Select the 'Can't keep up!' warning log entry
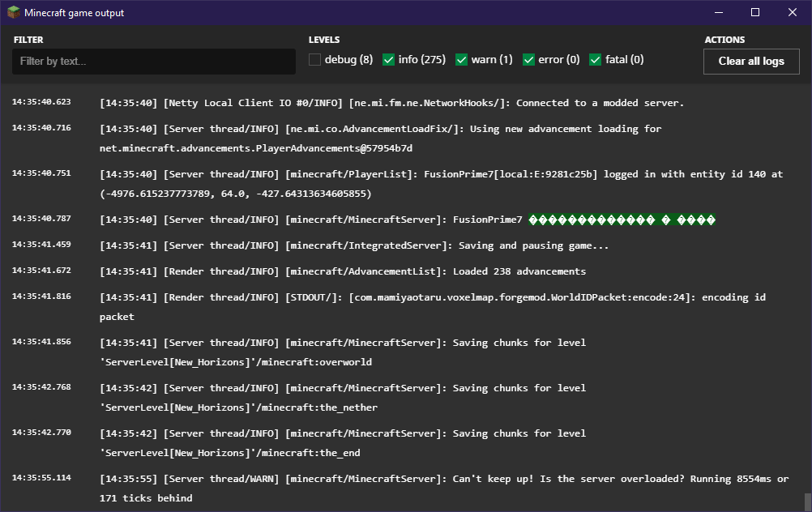This screenshot has height=512, width=812. (443, 488)
